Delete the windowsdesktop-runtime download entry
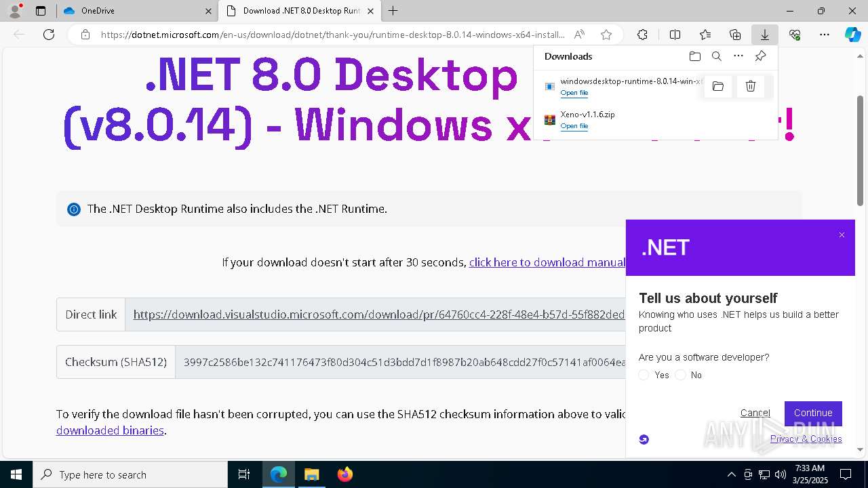Viewport: 868px width, 488px height. (751, 86)
